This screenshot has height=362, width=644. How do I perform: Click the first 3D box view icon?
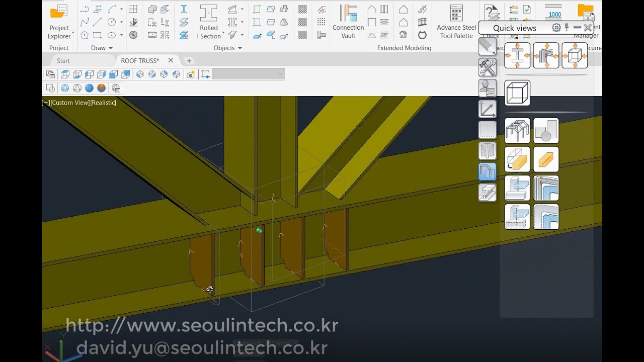[65, 74]
